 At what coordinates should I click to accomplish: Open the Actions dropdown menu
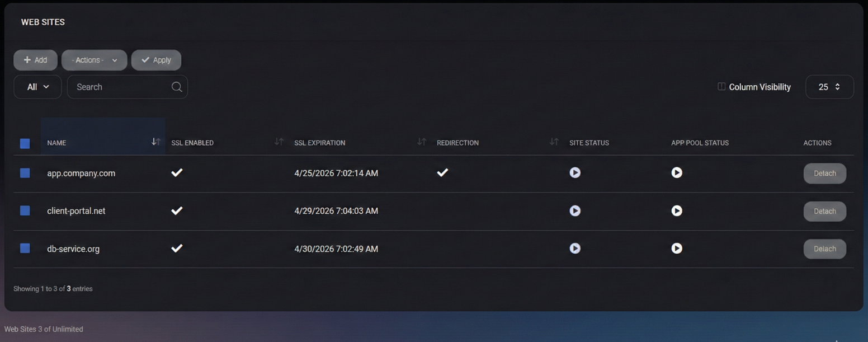coord(94,60)
